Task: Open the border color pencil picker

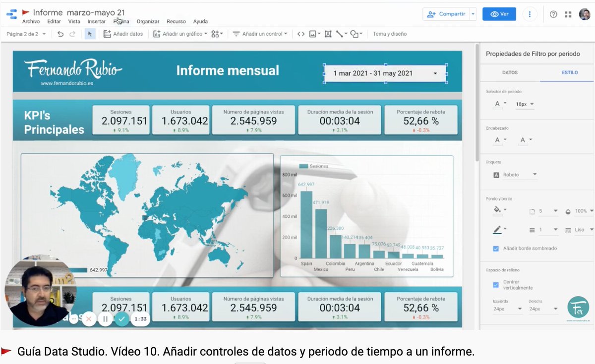Action: point(499,229)
